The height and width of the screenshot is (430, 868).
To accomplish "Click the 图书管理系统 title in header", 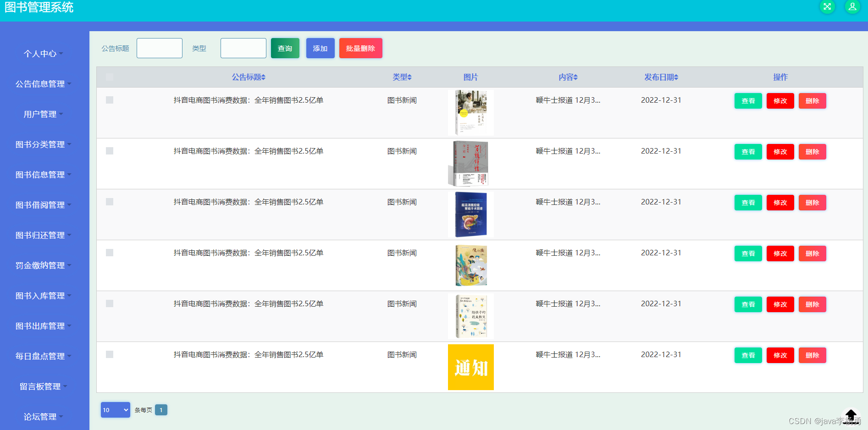I will coord(39,7).
